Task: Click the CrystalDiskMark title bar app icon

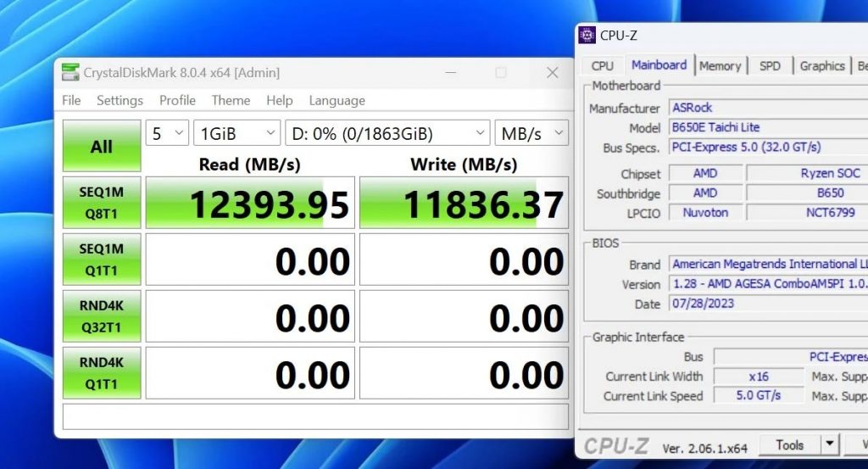Action: pos(70,72)
